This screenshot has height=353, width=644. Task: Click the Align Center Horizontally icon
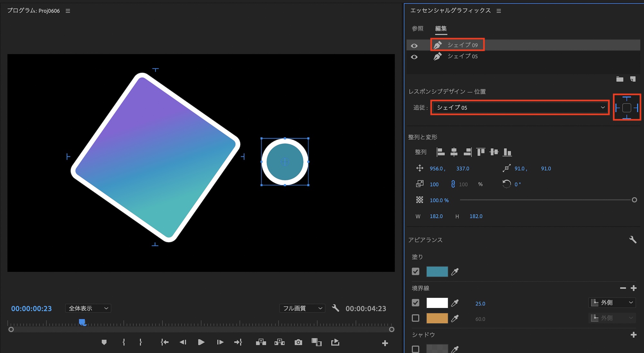(x=454, y=152)
